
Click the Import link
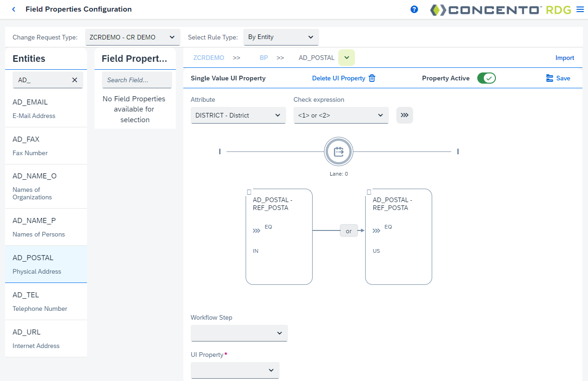coord(565,58)
